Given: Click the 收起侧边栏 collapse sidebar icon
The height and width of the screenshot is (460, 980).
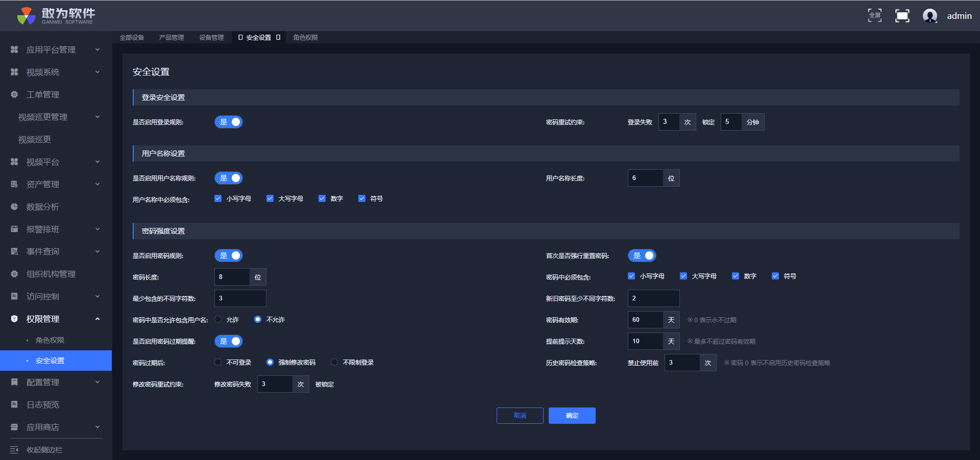Looking at the screenshot, I should pyautogui.click(x=14, y=450).
